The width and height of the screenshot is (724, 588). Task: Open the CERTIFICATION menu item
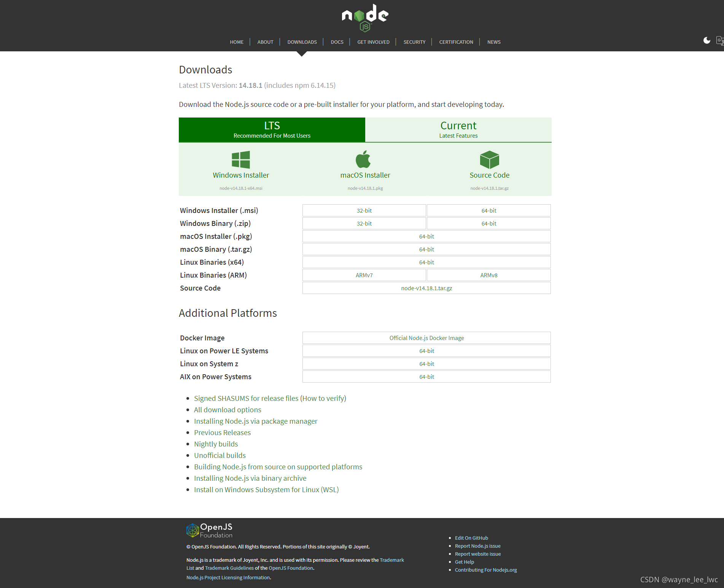[x=456, y=42]
